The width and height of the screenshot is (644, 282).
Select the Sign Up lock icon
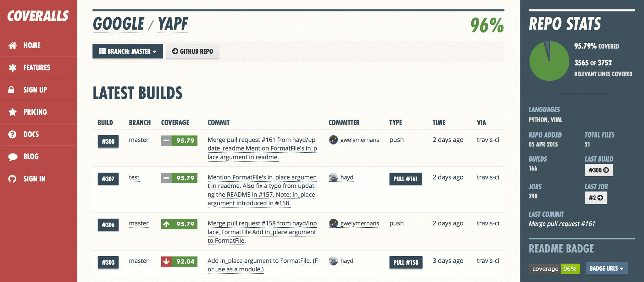click(11, 90)
